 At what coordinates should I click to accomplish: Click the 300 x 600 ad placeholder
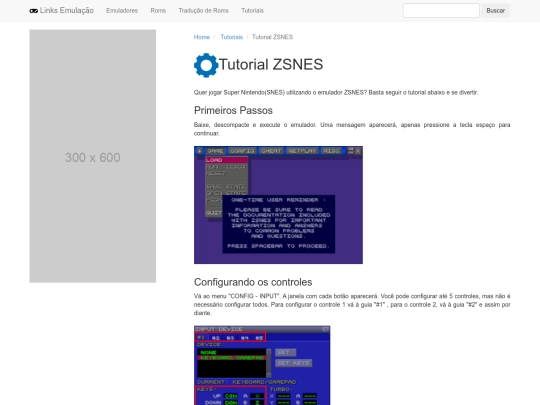(93, 156)
